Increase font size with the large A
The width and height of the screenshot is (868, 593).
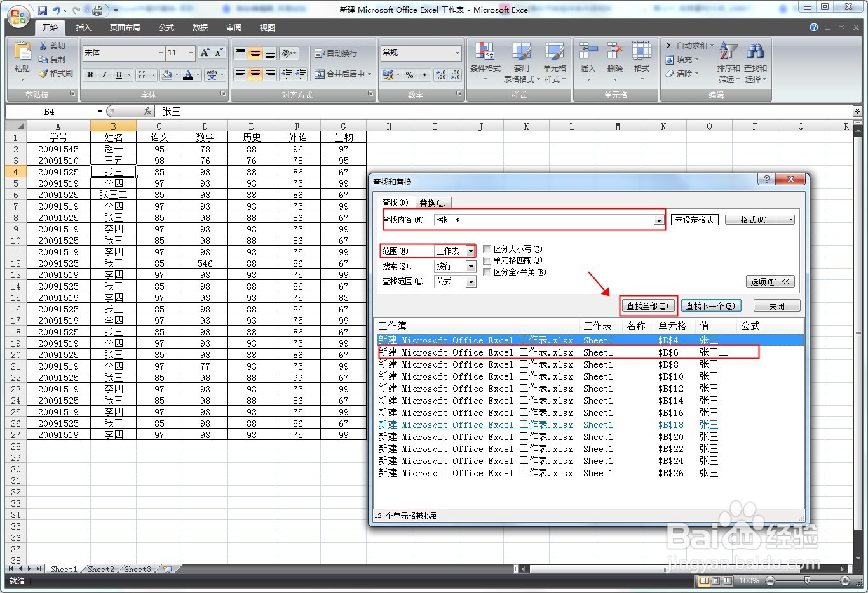coord(205,53)
